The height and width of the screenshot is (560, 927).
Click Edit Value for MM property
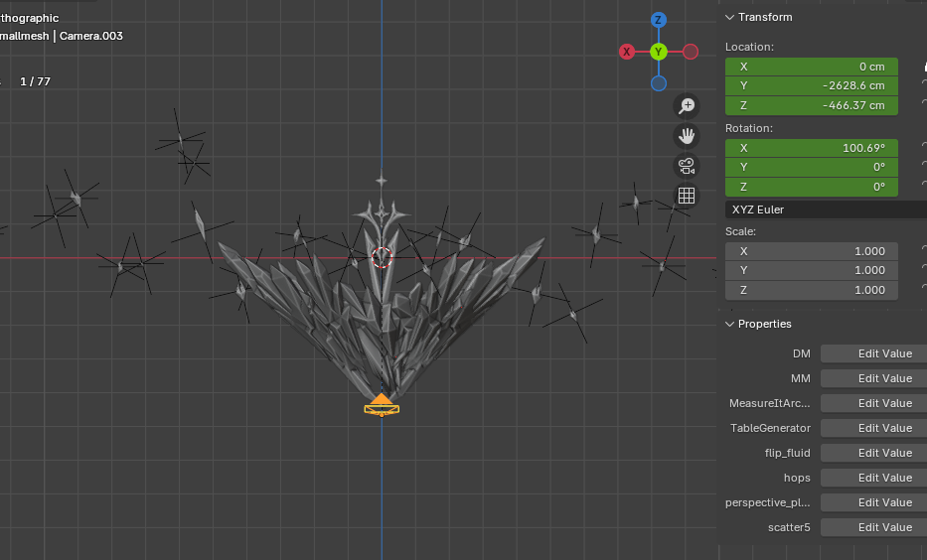click(873, 378)
